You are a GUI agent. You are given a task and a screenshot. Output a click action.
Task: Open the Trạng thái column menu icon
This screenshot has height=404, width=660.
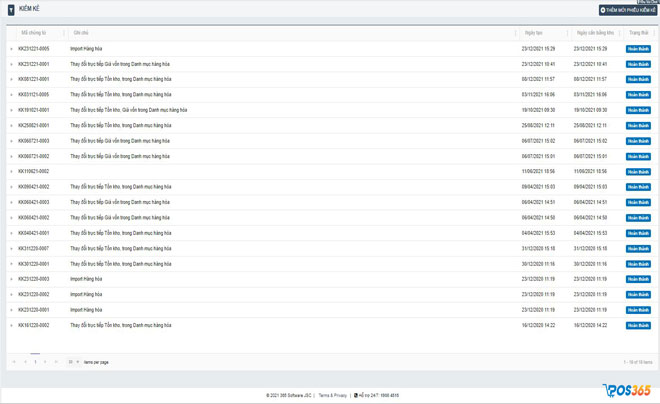coord(654,33)
